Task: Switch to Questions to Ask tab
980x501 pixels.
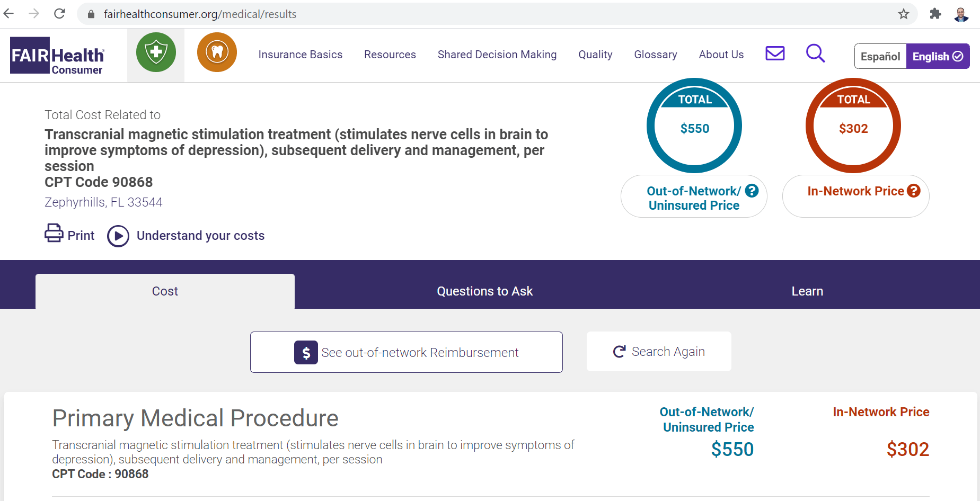Action: pos(484,291)
